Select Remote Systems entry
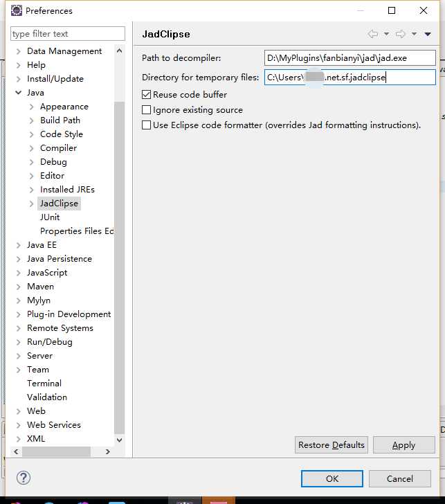 (60, 328)
